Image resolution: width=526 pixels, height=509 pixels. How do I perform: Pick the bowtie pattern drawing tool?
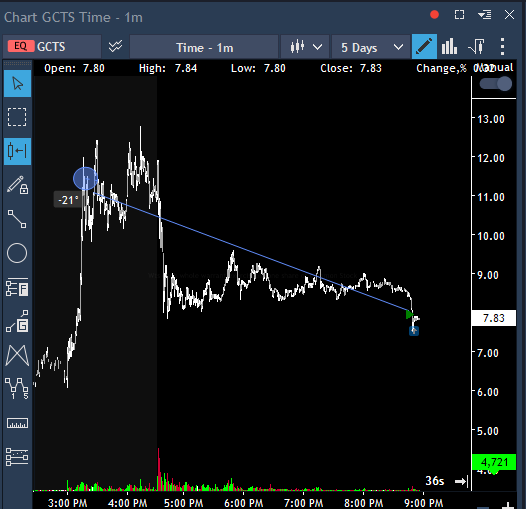coord(17,355)
